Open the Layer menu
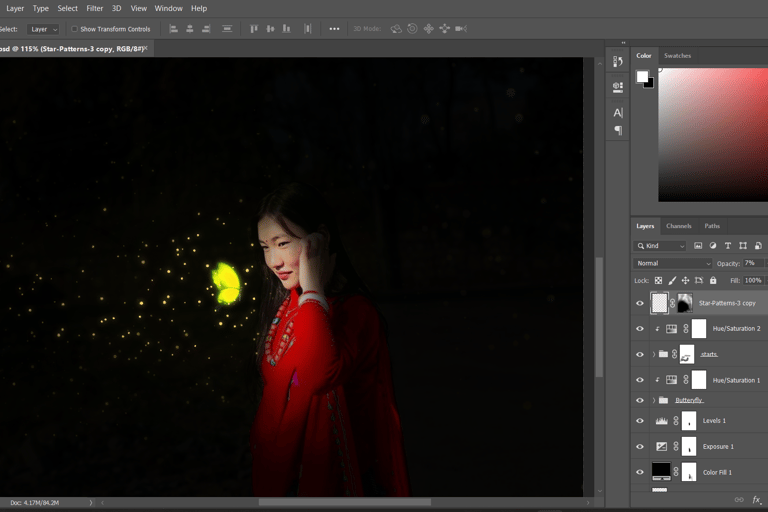Image resolution: width=768 pixels, height=512 pixels. point(15,8)
